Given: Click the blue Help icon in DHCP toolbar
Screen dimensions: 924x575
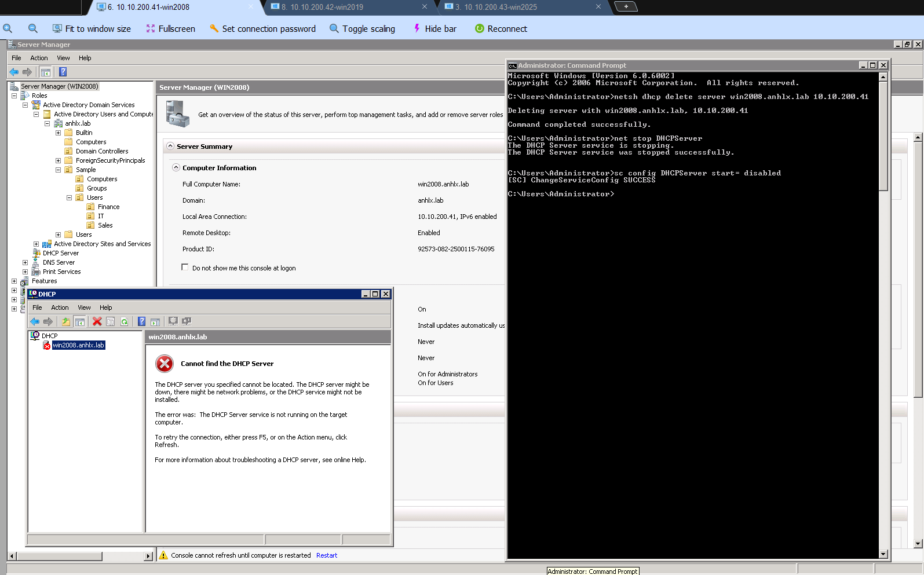Looking at the screenshot, I should tap(141, 321).
